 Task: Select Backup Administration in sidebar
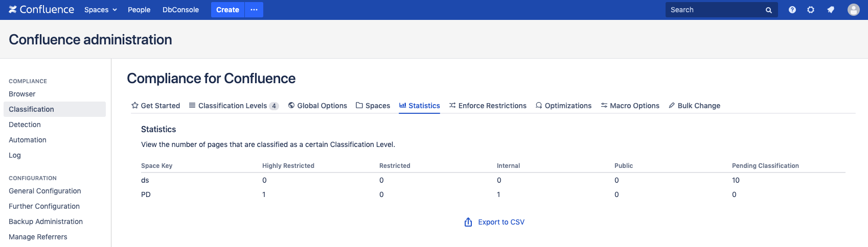[x=45, y=221]
